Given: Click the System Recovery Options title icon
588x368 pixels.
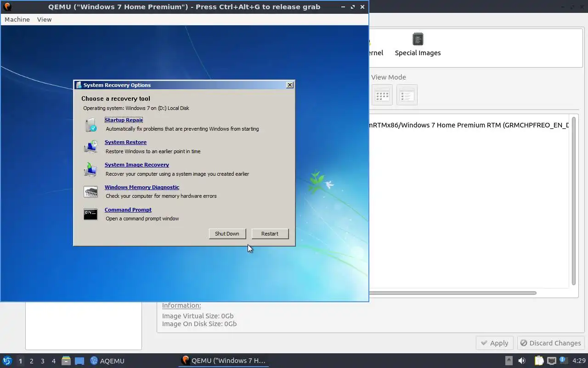Looking at the screenshot, I should (x=79, y=85).
